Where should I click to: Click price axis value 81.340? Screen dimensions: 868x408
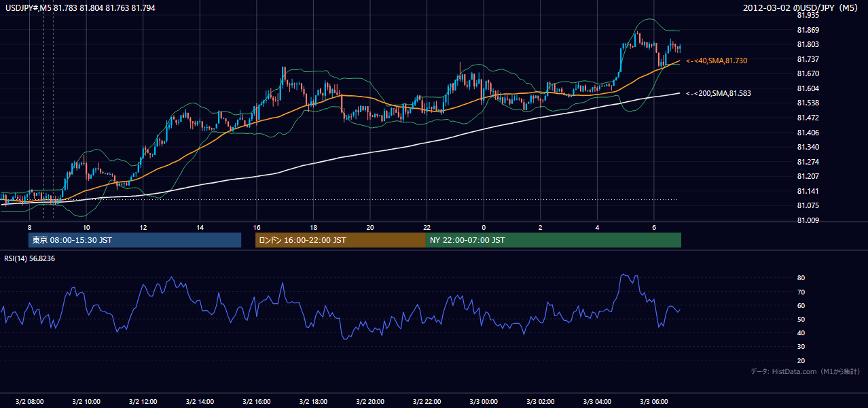tap(808, 148)
